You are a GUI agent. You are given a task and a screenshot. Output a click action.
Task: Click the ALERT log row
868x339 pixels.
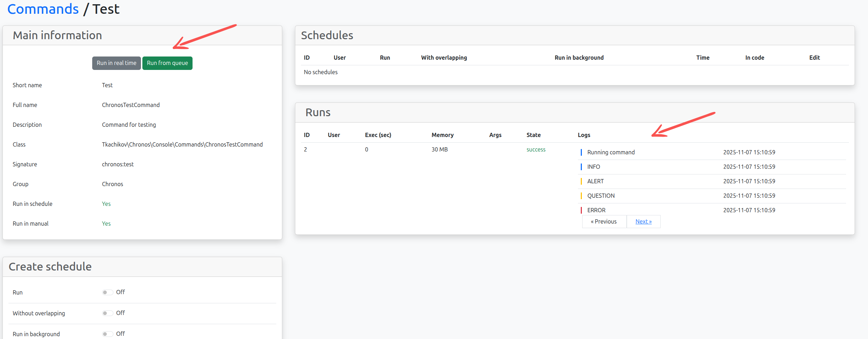[x=595, y=182]
